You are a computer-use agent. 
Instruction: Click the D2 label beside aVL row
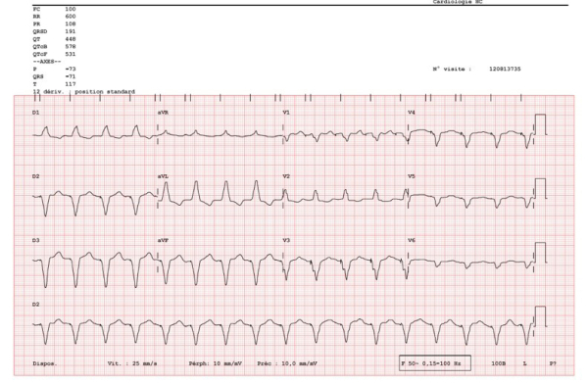35,176
